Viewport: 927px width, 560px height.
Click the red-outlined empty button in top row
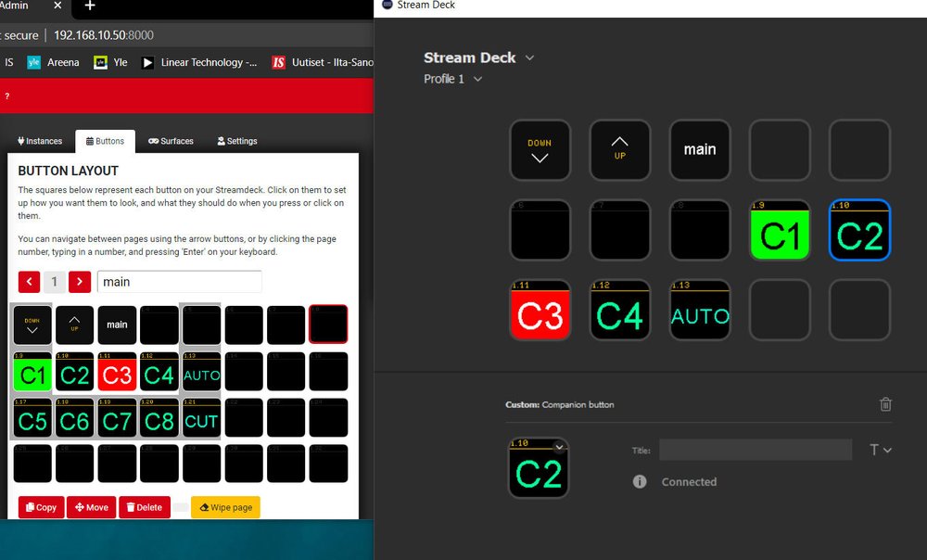click(x=328, y=325)
